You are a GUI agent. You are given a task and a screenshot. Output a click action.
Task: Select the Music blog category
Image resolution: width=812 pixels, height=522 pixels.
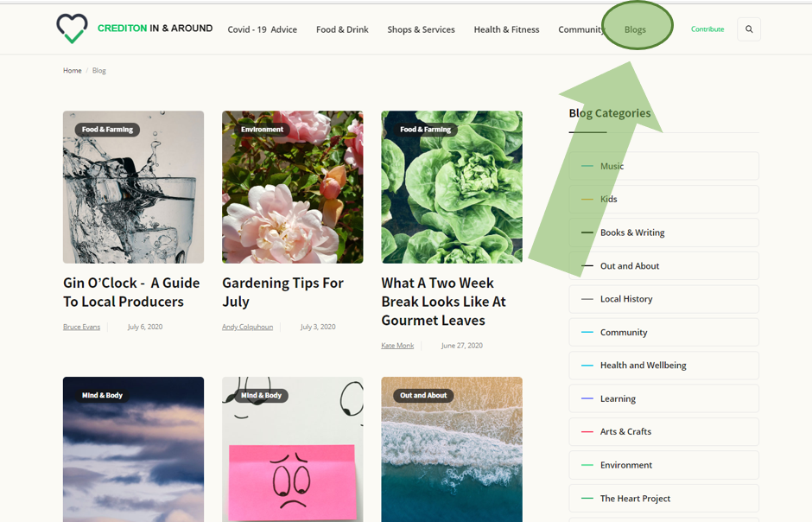click(664, 166)
